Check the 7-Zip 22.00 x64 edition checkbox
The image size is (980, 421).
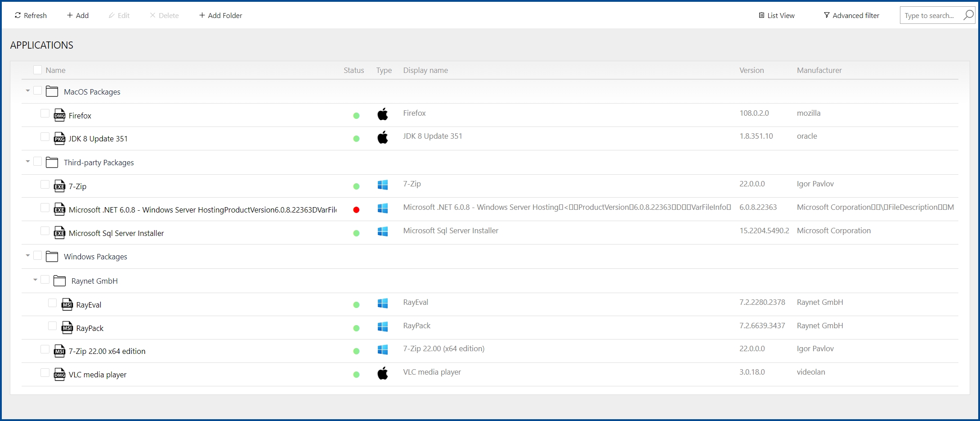45,349
